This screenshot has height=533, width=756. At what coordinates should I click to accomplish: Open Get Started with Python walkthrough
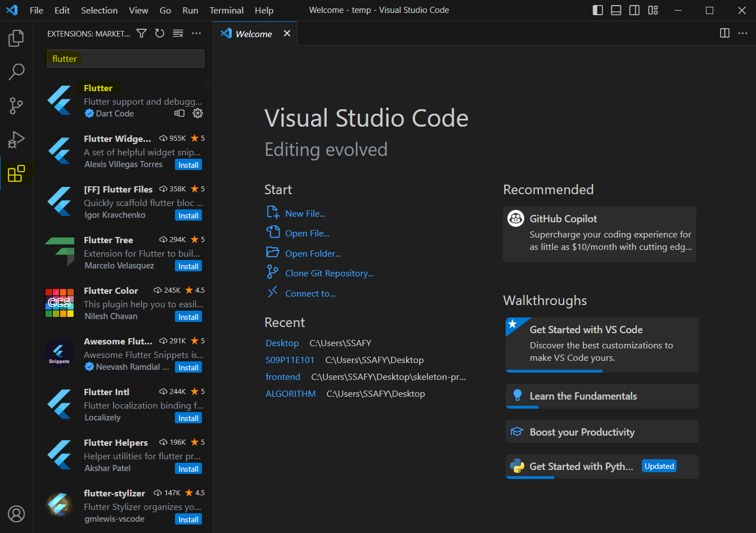coord(602,467)
